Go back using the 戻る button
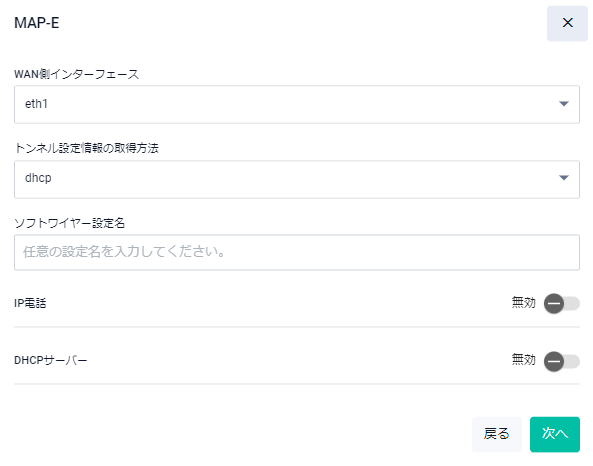Screen dimensions: 593x466 coord(497,434)
